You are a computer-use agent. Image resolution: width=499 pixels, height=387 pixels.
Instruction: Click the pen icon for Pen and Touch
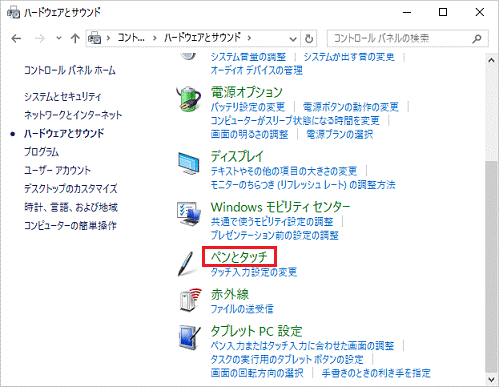click(x=187, y=264)
